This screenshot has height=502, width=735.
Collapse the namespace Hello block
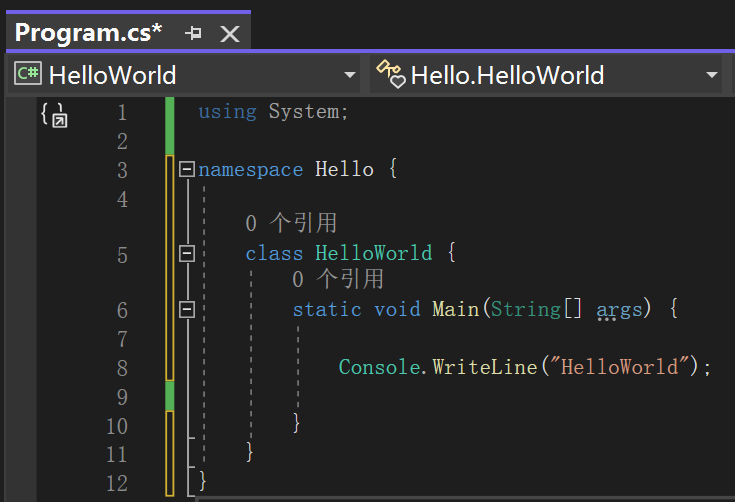click(x=186, y=170)
